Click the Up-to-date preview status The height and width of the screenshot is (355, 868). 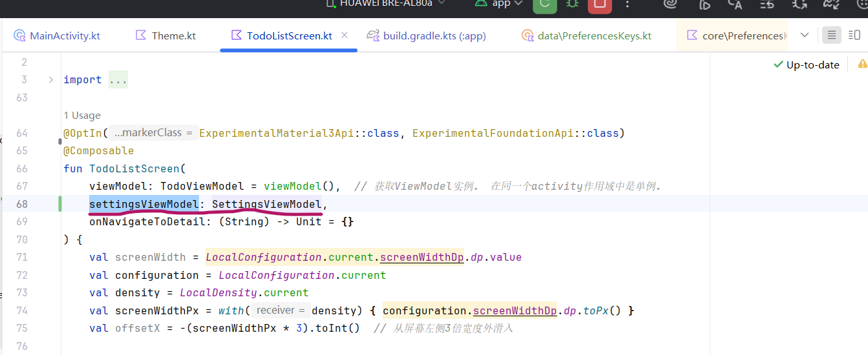pos(807,65)
